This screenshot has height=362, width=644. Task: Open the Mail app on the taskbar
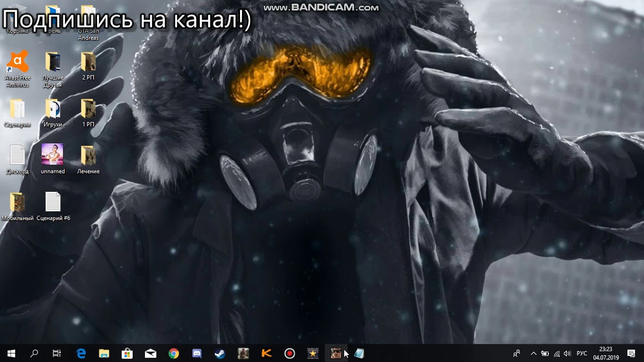150,353
